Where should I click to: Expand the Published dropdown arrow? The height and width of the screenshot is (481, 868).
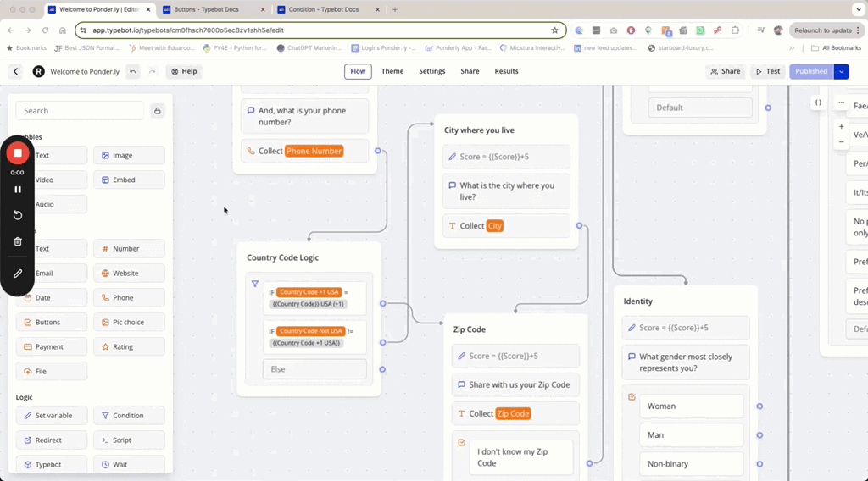click(x=841, y=72)
